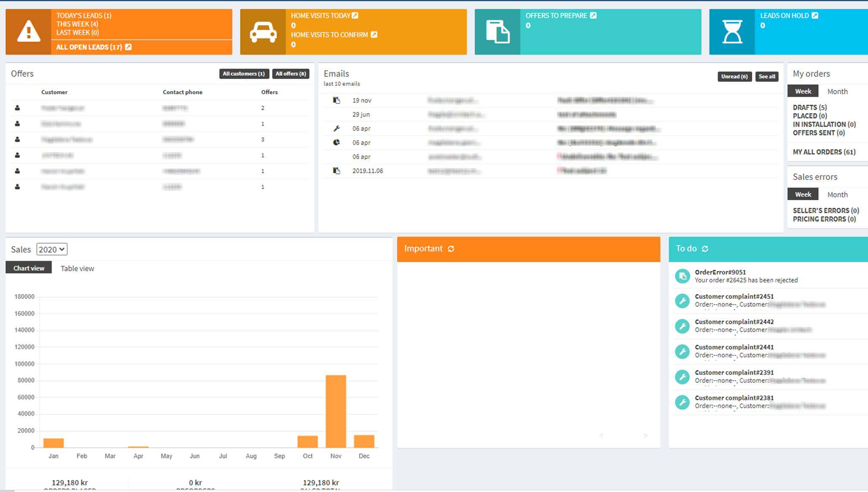Open MY ALL ORDERS (61) link
Viewport: 868px width, 492px height.
pos(824,152)
